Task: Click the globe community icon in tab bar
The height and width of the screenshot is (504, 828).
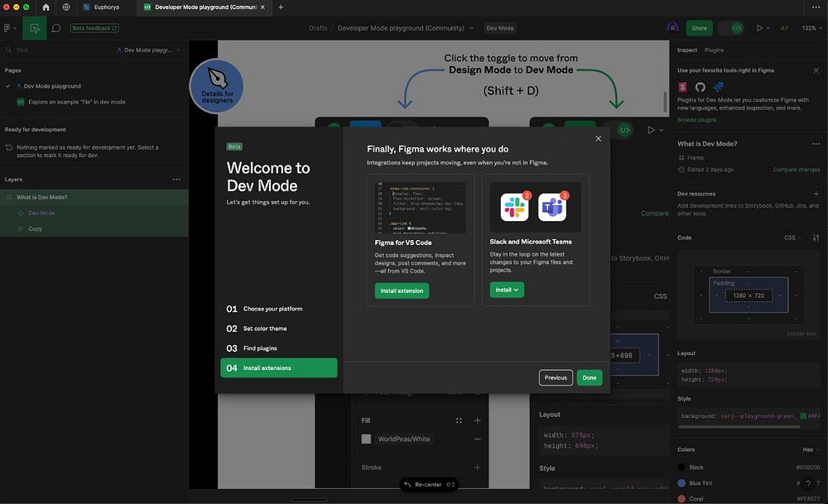Action: pyautogui.click(x=66, y=7)
